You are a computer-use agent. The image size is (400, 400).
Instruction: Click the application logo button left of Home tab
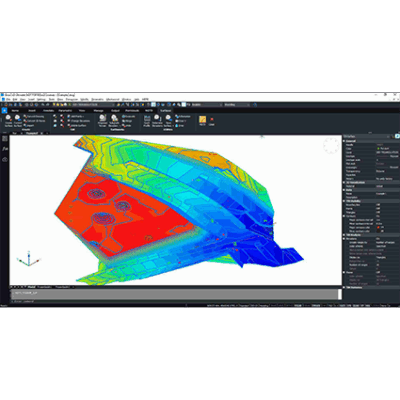(x=4, y=110)
